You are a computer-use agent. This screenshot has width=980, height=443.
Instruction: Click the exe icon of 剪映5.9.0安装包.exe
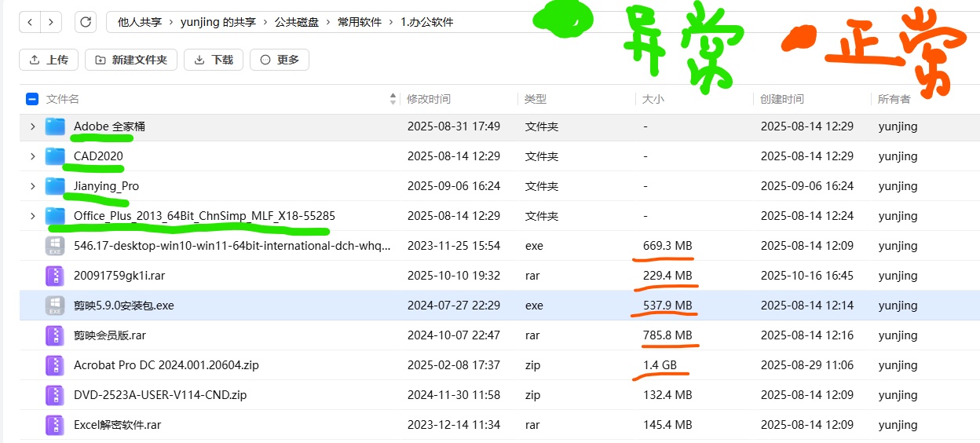pyautogui.click(x=55, y=306)
